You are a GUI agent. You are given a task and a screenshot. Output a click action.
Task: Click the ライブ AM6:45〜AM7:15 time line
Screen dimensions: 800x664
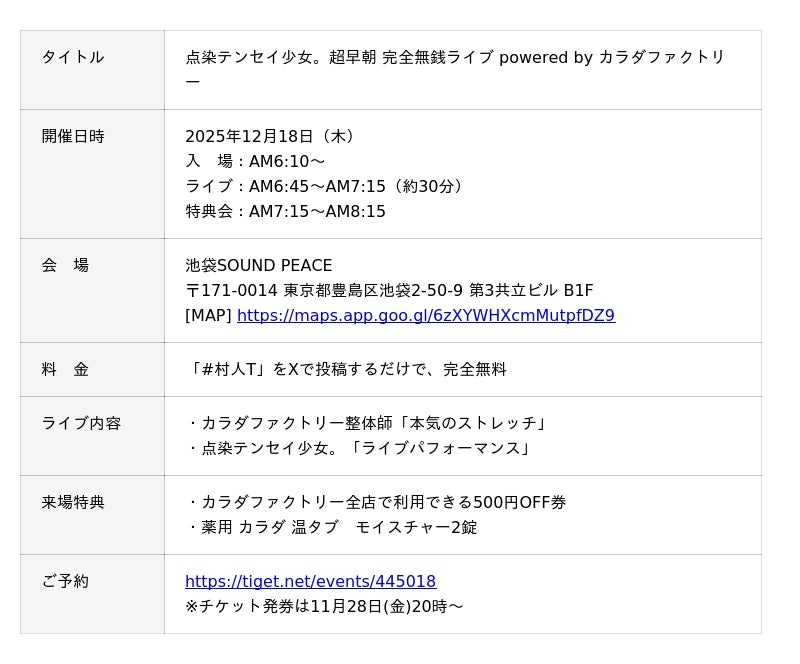point(326,187)
